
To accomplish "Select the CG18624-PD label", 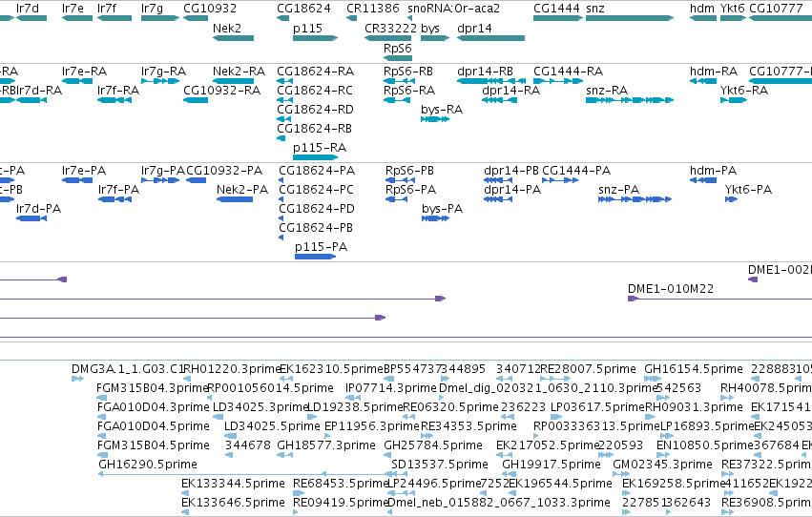I will pyautogui.click(x=317, y=209).
